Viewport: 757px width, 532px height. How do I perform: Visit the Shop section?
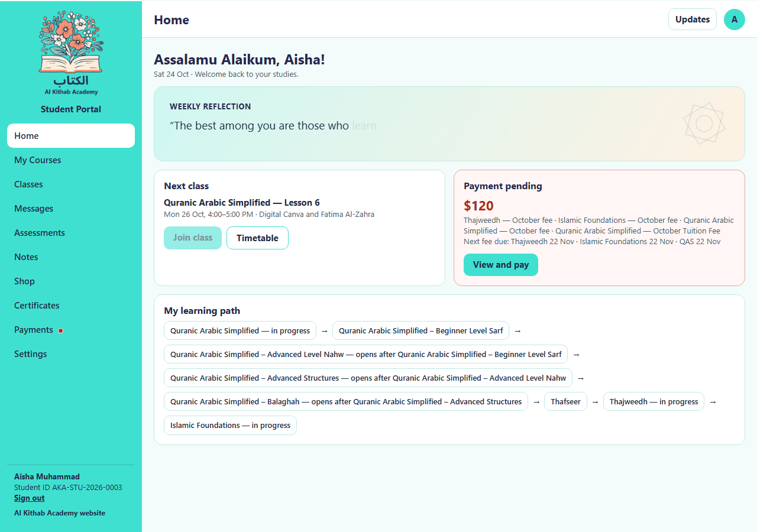pos(71,281)
